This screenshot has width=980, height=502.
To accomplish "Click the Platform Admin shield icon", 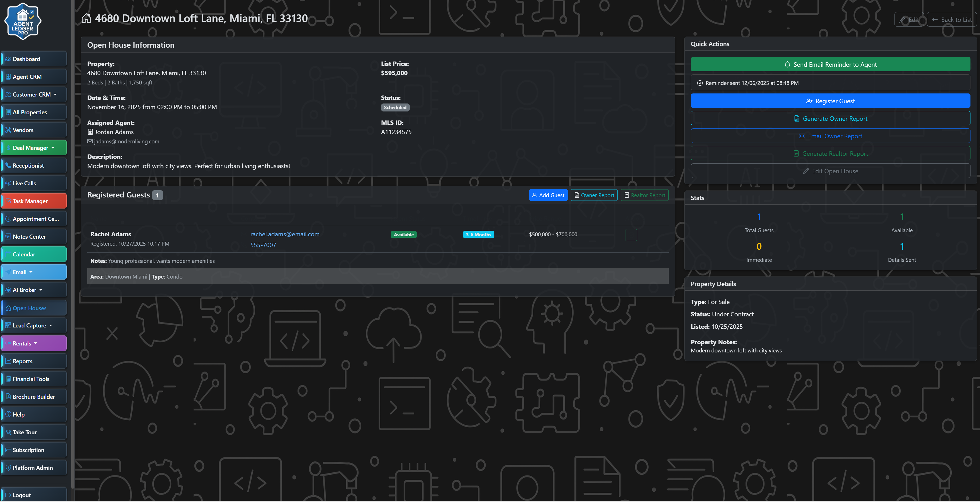I will click(8, 468).
